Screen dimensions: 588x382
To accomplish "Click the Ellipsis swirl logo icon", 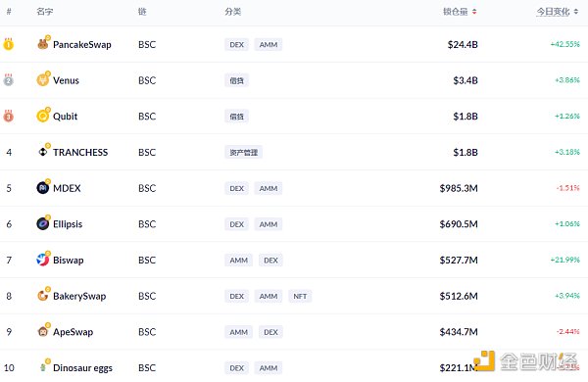I will (43, 223).
